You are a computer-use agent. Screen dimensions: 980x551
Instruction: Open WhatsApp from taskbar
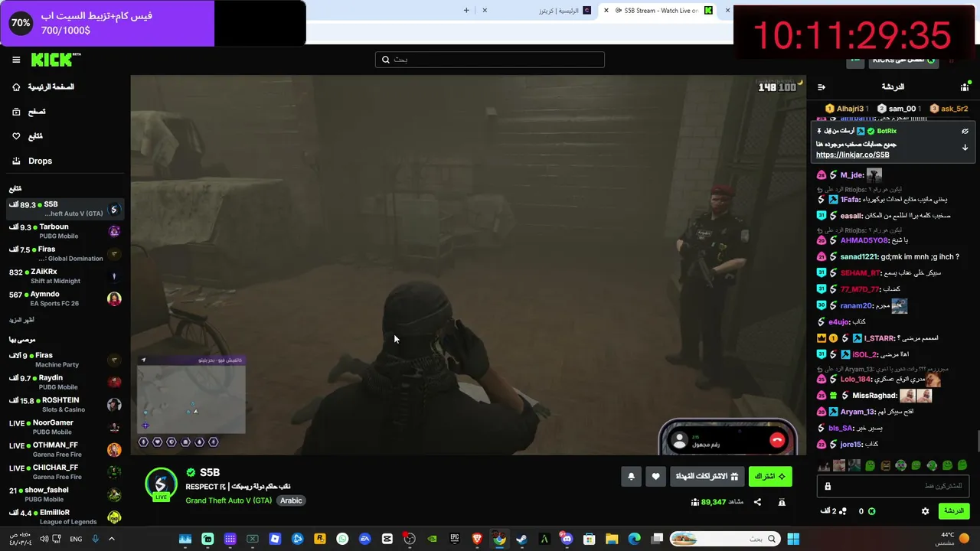342,539
